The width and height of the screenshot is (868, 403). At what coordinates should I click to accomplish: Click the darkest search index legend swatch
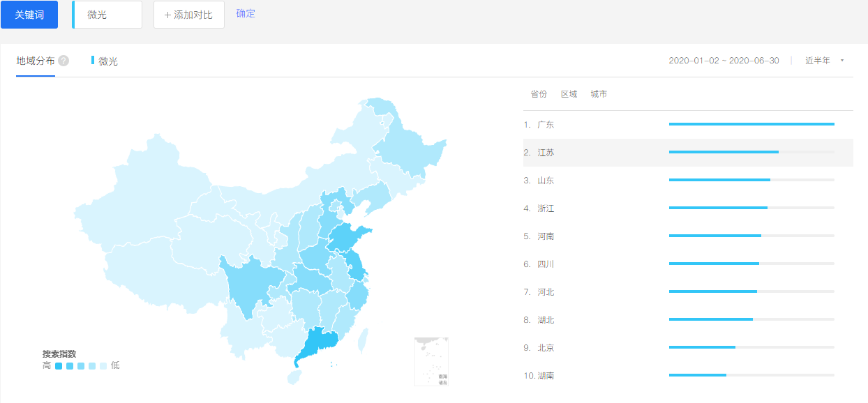(59, 365)
